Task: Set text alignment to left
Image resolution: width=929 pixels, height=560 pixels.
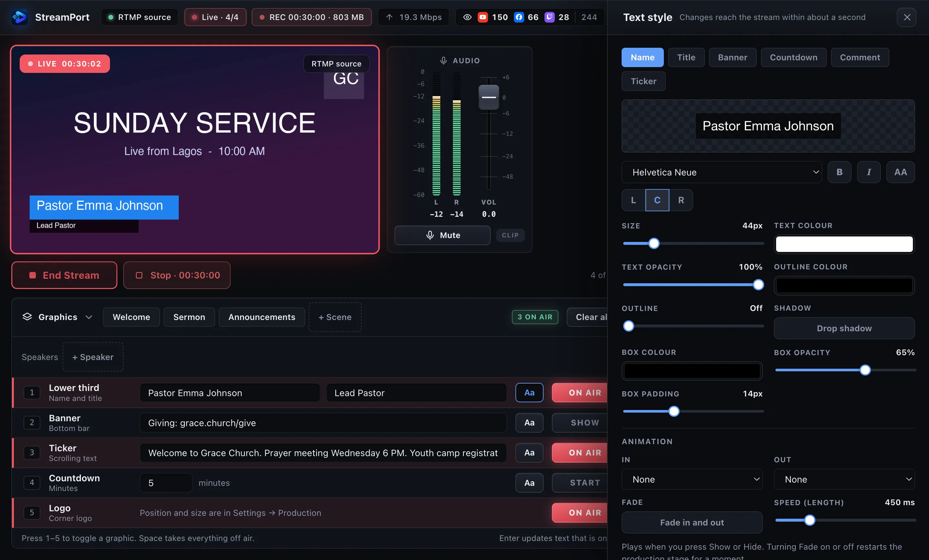Action: pyautogui.click(x=634, y=200)
